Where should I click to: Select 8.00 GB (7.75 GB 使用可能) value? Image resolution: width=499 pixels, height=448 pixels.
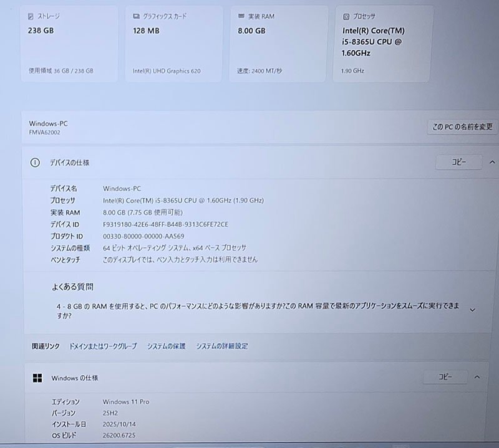click(x=143, y=212)
